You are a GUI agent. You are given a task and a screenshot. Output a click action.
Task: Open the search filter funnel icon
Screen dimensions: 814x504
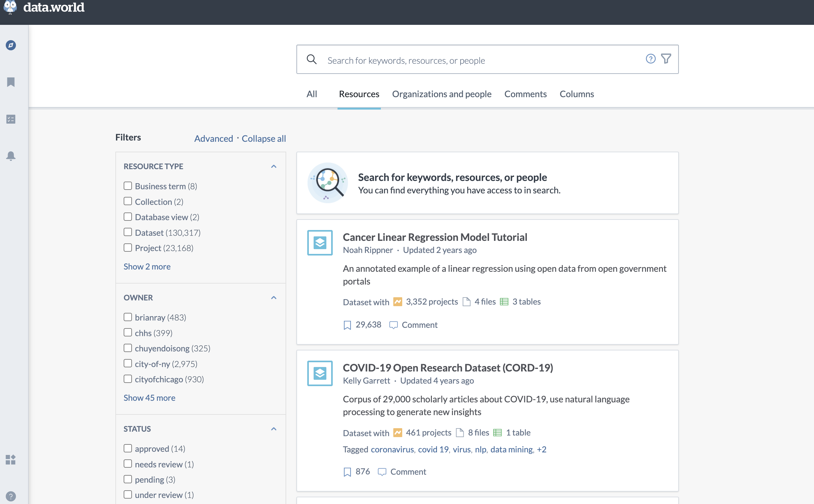click(666, 59)
